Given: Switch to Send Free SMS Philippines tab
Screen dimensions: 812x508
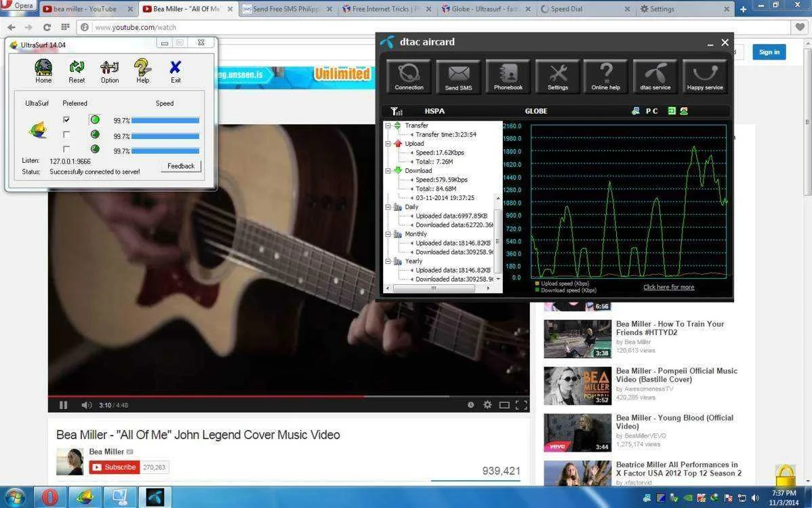Looking at the screenshot, I should point(287,9).
